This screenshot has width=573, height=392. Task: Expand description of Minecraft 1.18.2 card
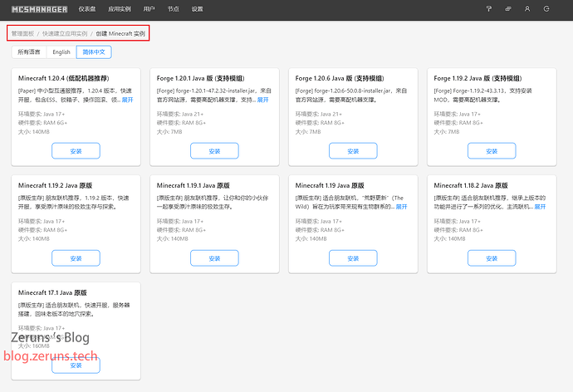point(540,207)
